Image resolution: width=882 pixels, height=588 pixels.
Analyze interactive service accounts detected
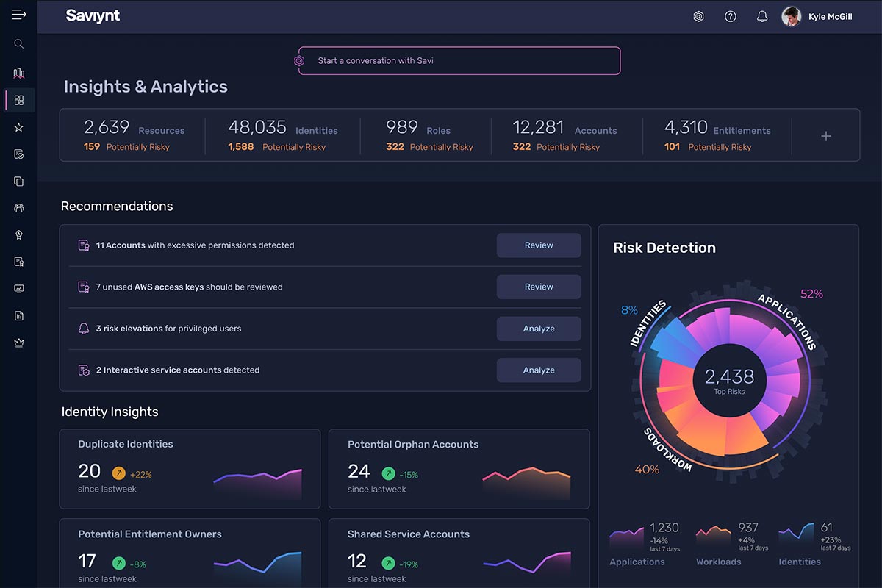click(x=539, y=370)
